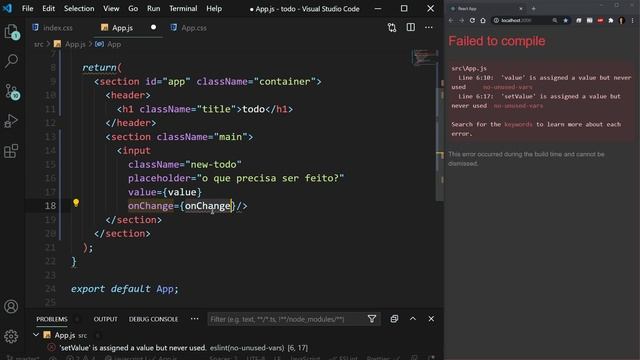Open the Extensions view
Screen dimensions: 640x360
click(x=11, y=151)
